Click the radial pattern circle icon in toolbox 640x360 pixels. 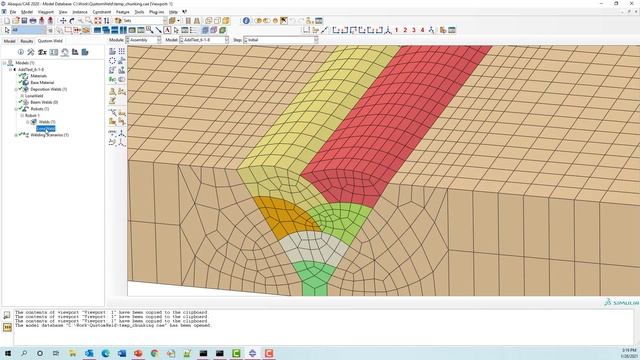click(112, 60)
